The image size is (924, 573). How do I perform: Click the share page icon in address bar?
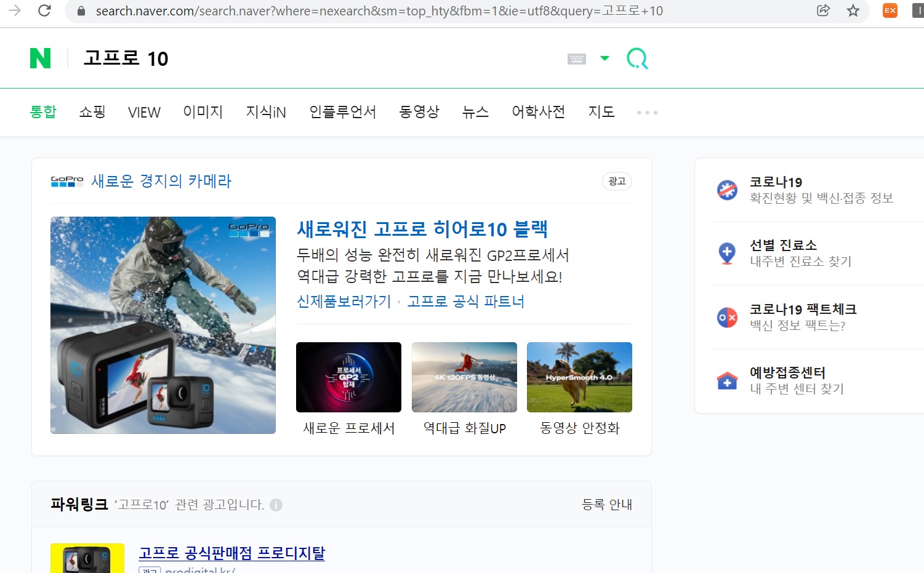tap(823, 10)
